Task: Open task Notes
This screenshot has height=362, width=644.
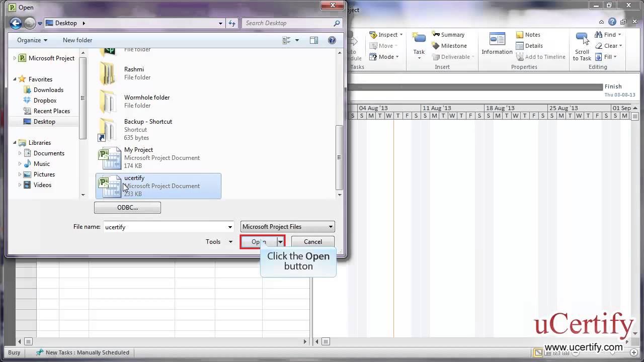Action: (528, 35)
